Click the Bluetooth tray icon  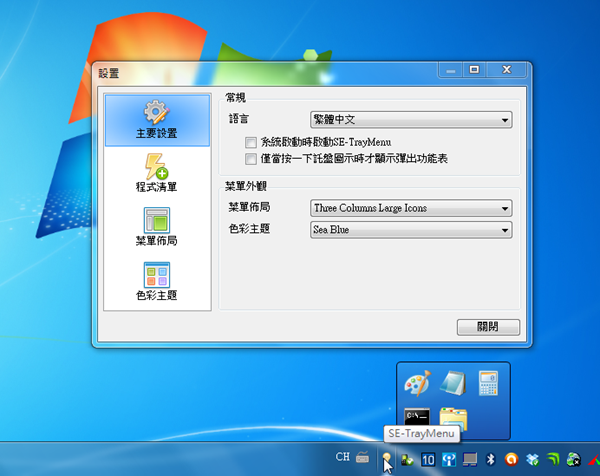tap(491, 459)
